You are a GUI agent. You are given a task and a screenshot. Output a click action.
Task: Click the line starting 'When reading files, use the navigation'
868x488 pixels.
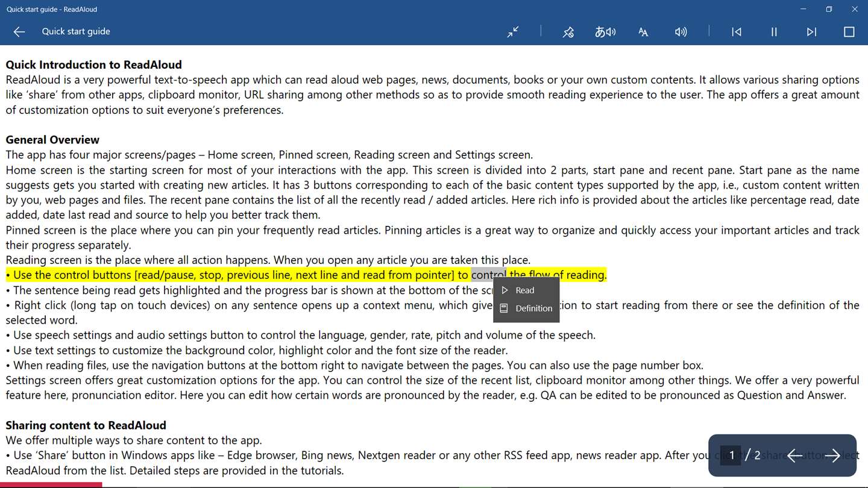click(354, 365)
